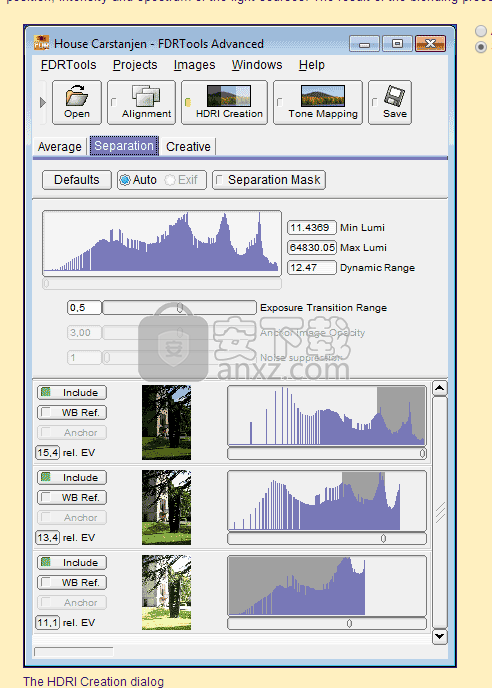The height and width of the screenshot is (688, 492).
Task: Click the 15,4 rel. EV field
Action: click(x=47, y=452)
